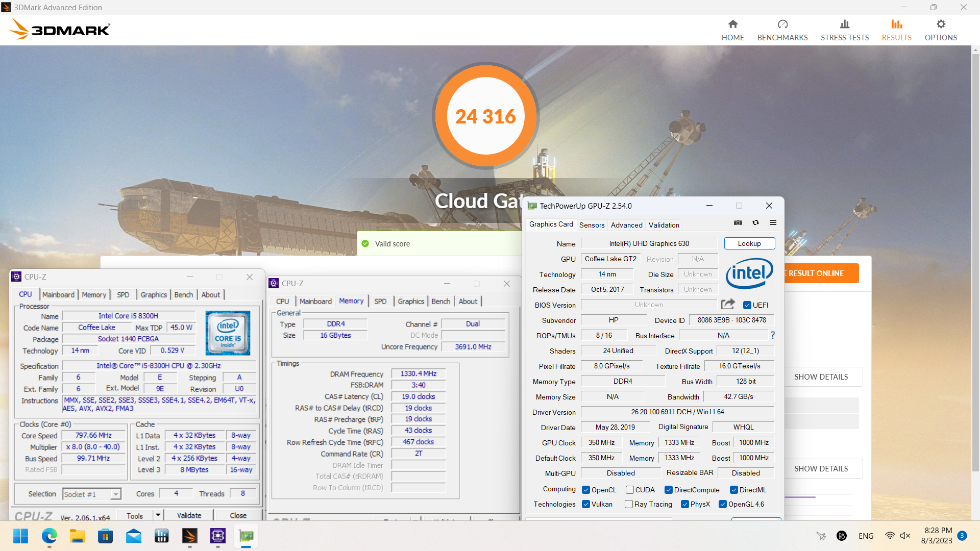Open 3DMark Options gear
The image size is (980, 551).
[941, 30]
